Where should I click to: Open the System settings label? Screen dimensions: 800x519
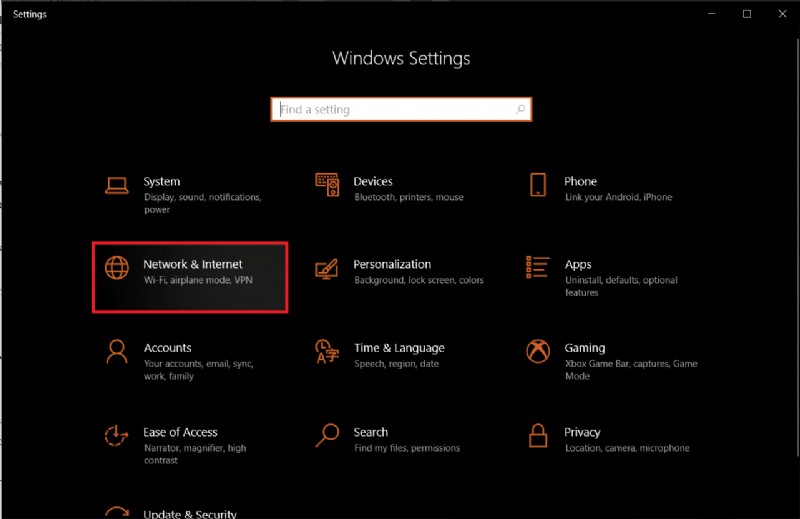[162, 182]
